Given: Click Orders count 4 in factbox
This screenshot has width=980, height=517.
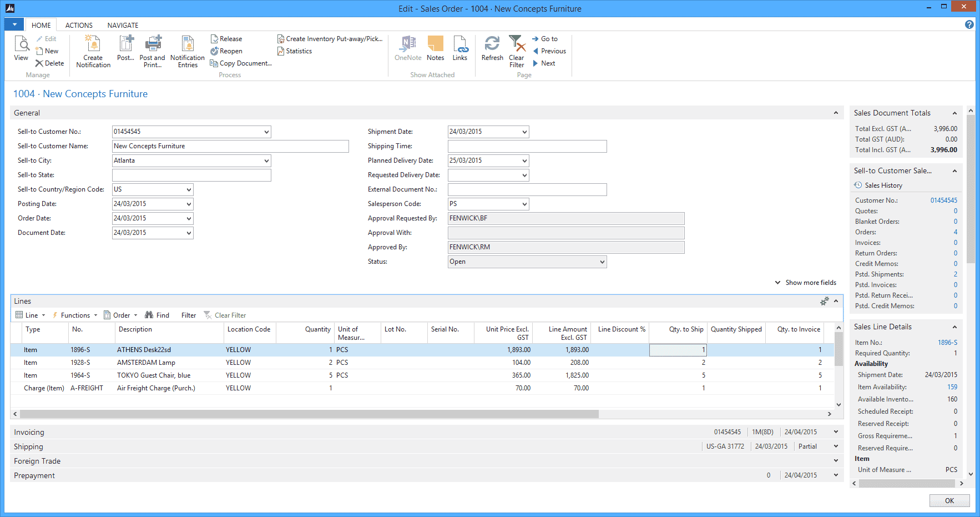Looking at the screenshot, I should 956,232.
